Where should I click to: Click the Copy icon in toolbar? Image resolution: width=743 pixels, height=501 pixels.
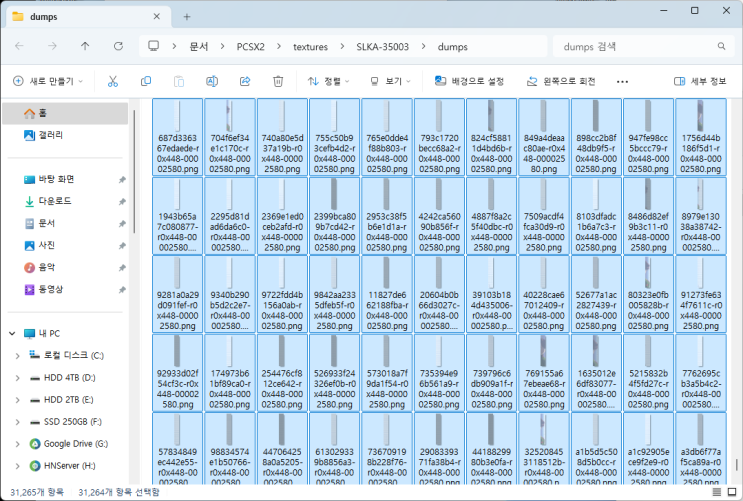(x=146, y=81)
